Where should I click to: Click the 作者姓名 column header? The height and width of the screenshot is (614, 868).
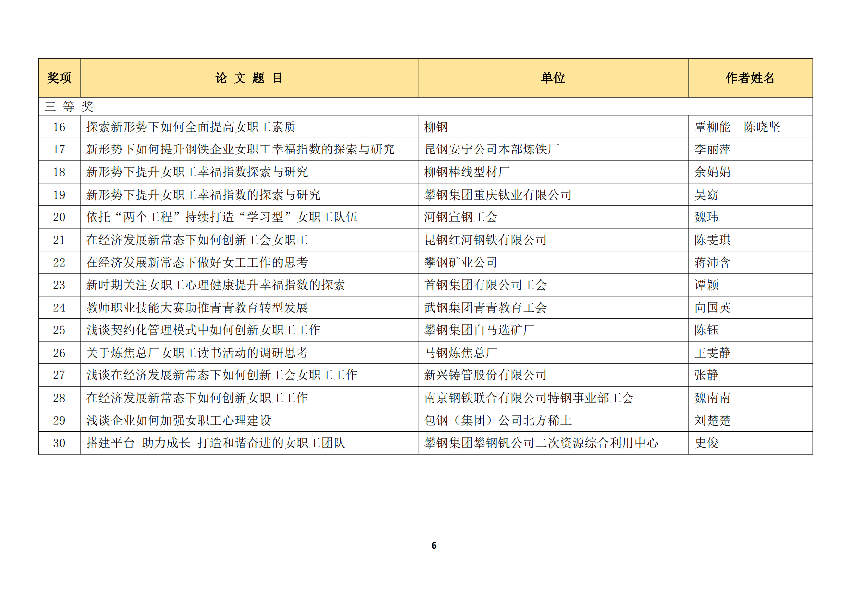coord(750,78)
